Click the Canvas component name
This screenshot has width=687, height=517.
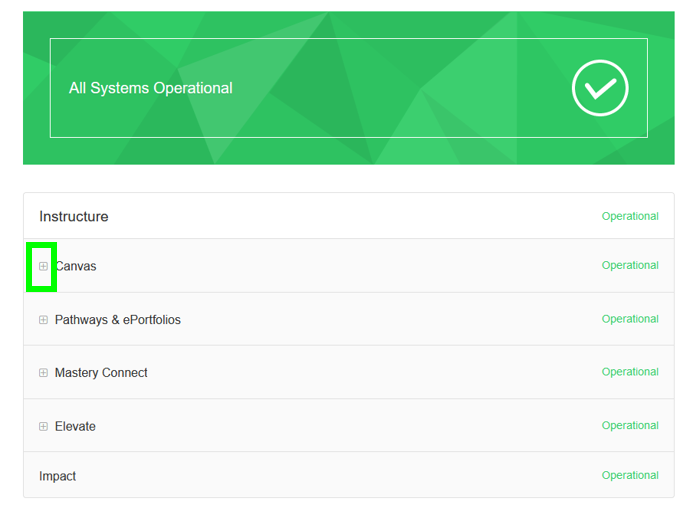pyautogui.click(x=76, y=266)
